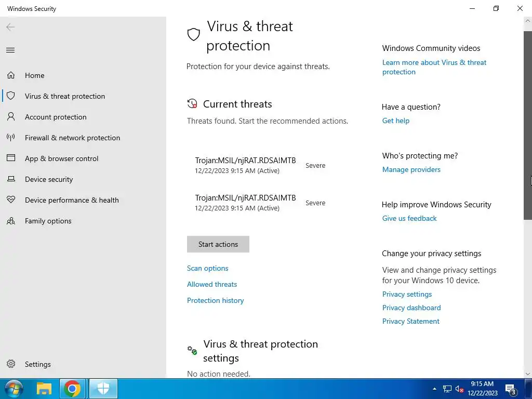
Task: Click the muted volume tray icon
Action: click(x=459, y=389)
